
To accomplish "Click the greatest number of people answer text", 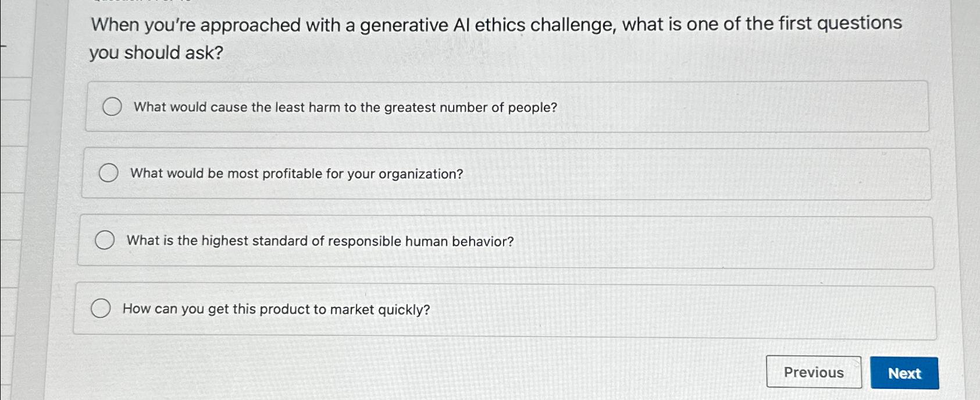I will (344, 107).
